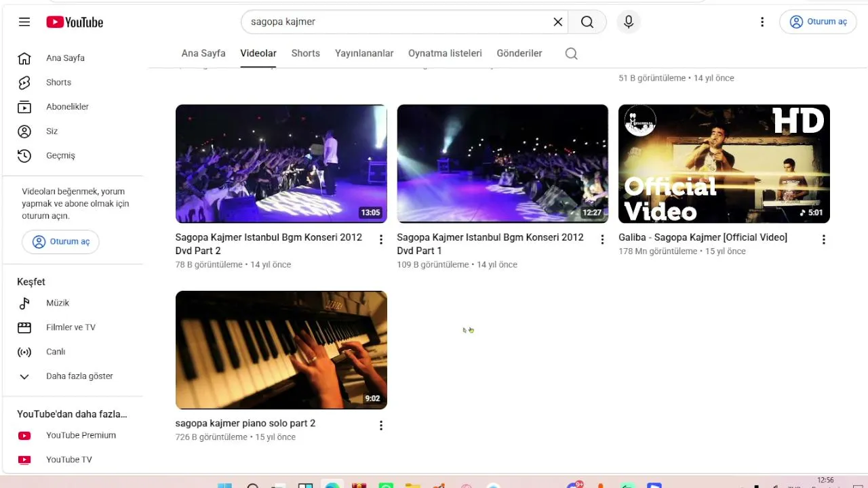Switch to the channel's Shorts tab
Screen dimensions: 868x488
tap(306, 54)
